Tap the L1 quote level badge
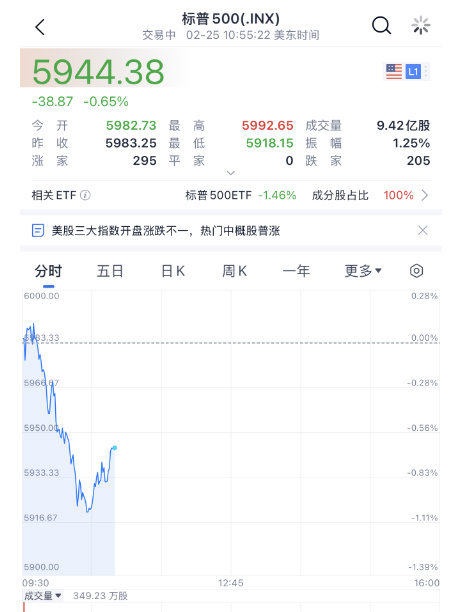 (413, 71)
